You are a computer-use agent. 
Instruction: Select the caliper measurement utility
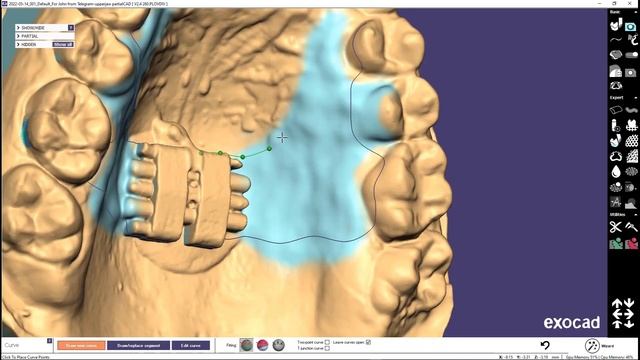(x=632, y=227)
